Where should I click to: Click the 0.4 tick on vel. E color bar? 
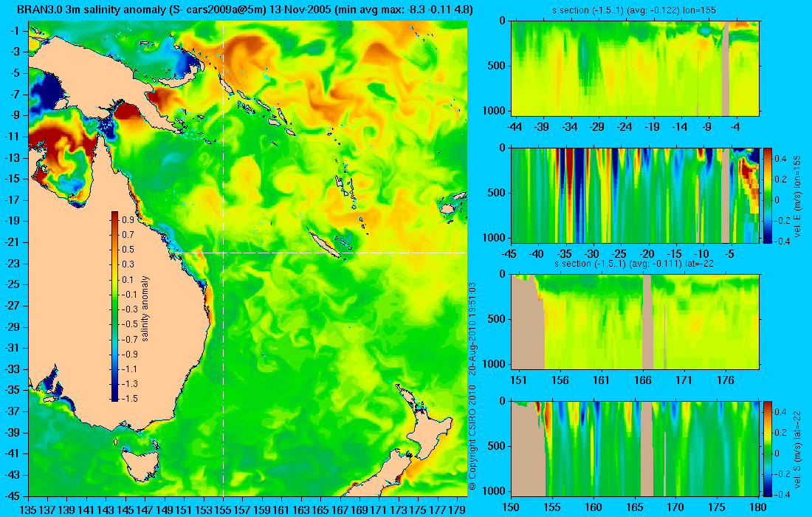click(x=780, y=158)
